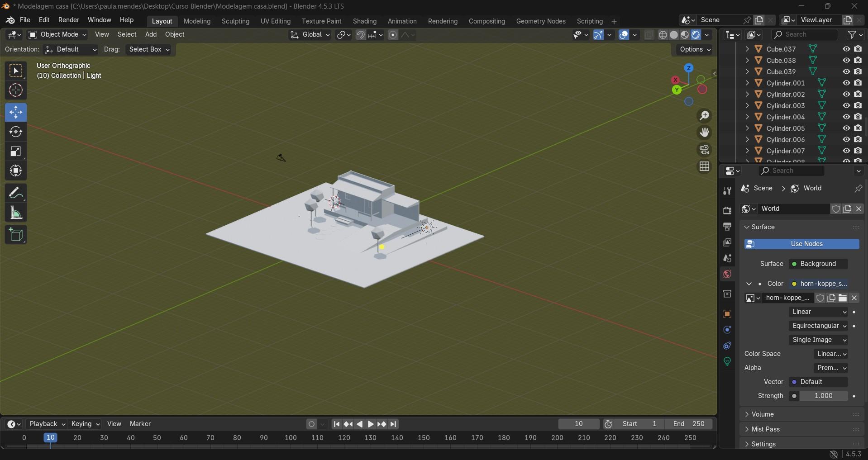Switch to the Modeling workspace tab
Viewport: 868px width, 460px height.
point(197,21)
